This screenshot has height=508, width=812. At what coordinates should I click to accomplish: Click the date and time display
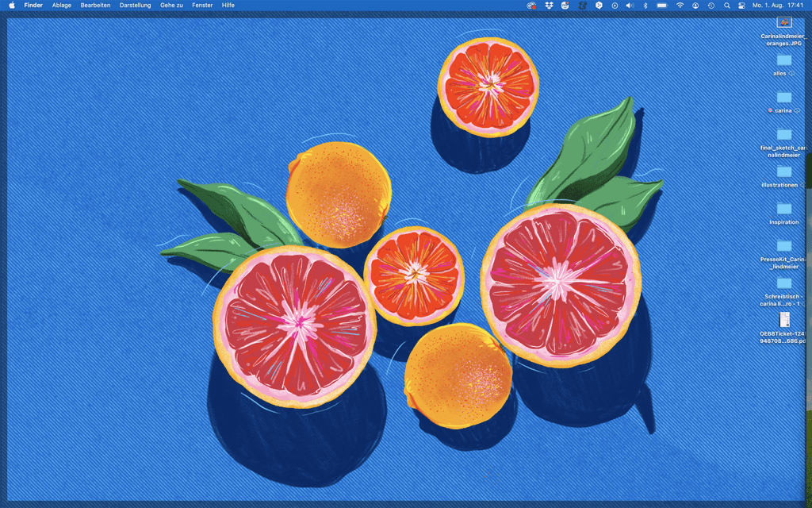pyautogui.click(x=778, y=5)
